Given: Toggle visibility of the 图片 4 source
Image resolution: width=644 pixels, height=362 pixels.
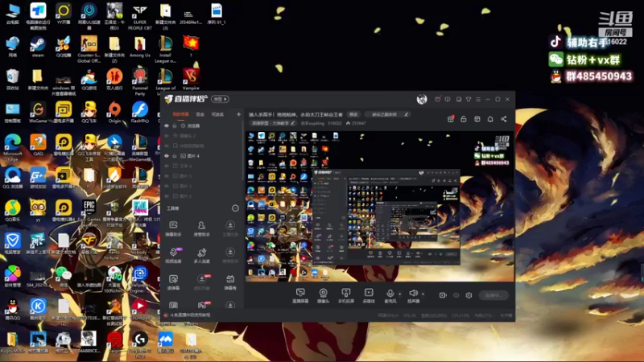Looking at the screenshot, I should coord(167,156).
